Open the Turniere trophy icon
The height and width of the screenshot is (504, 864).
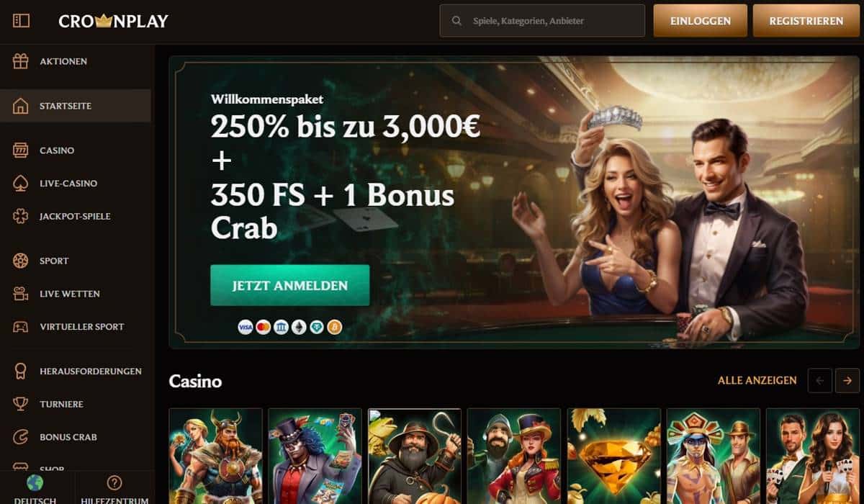click(21, 404)
